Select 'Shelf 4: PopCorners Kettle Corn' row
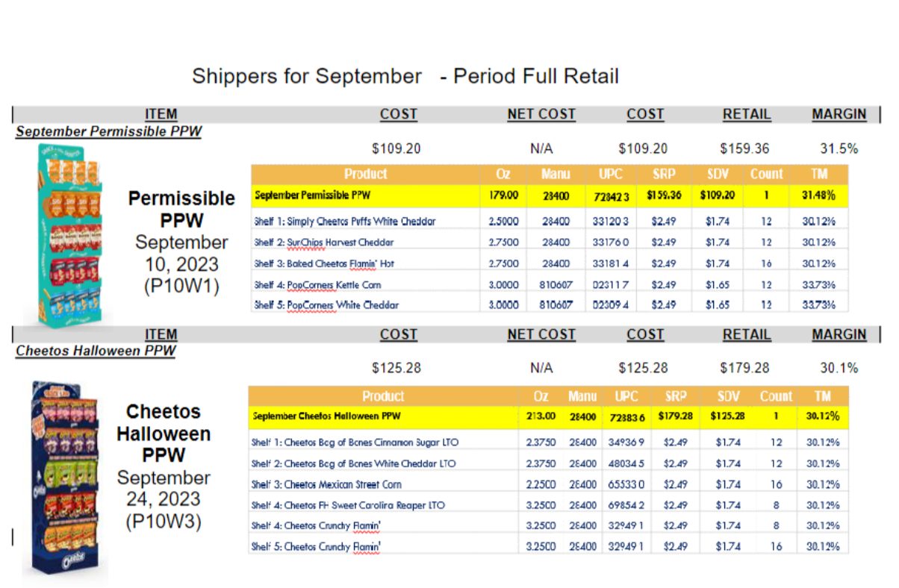 pyautogui.click(x=550, y=284)
